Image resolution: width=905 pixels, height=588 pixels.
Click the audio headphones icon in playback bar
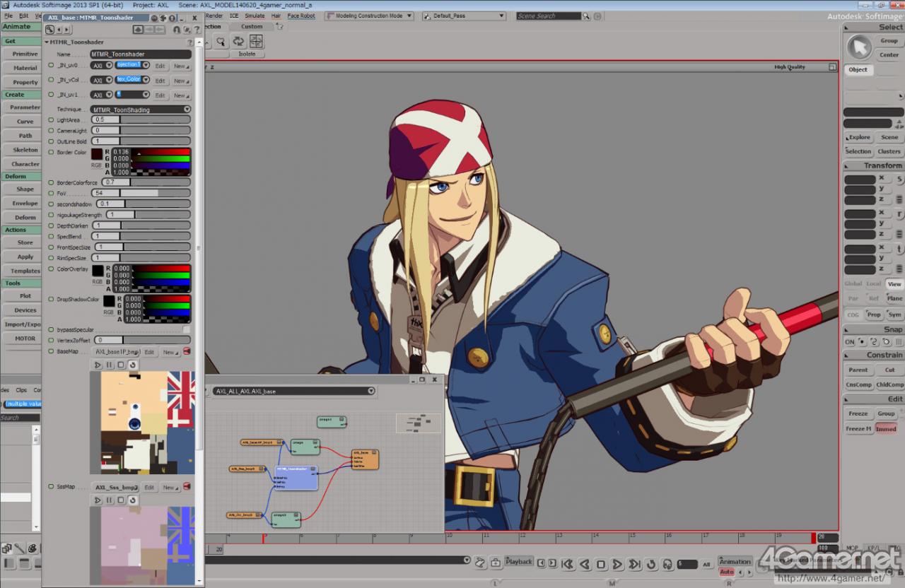tap(667, 564)
